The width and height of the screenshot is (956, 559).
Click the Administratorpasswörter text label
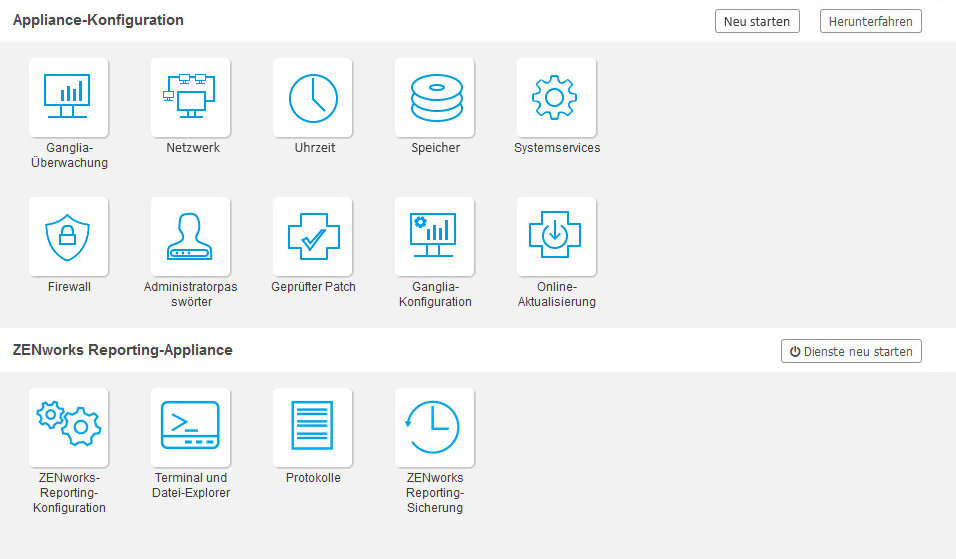pos(190,294)
